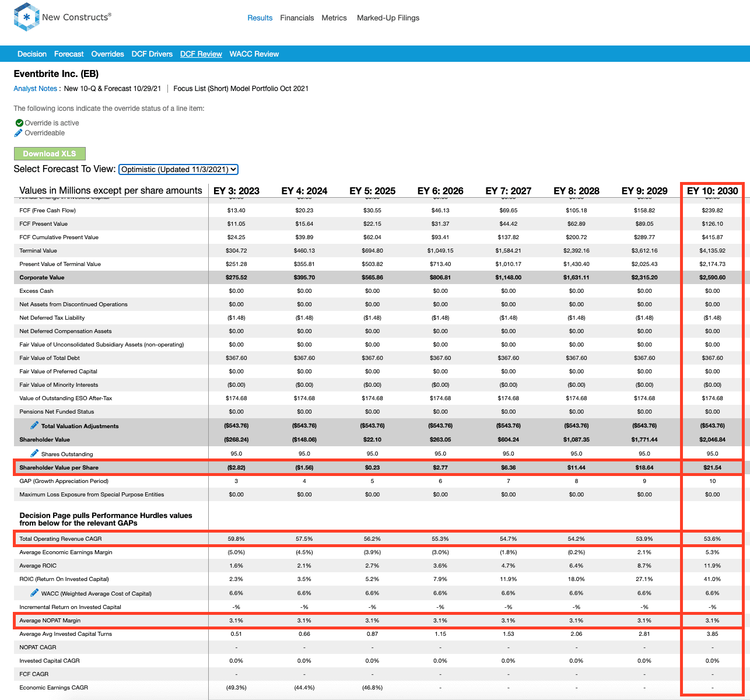Switch to the Overrides tab

(x=107, y=54)
